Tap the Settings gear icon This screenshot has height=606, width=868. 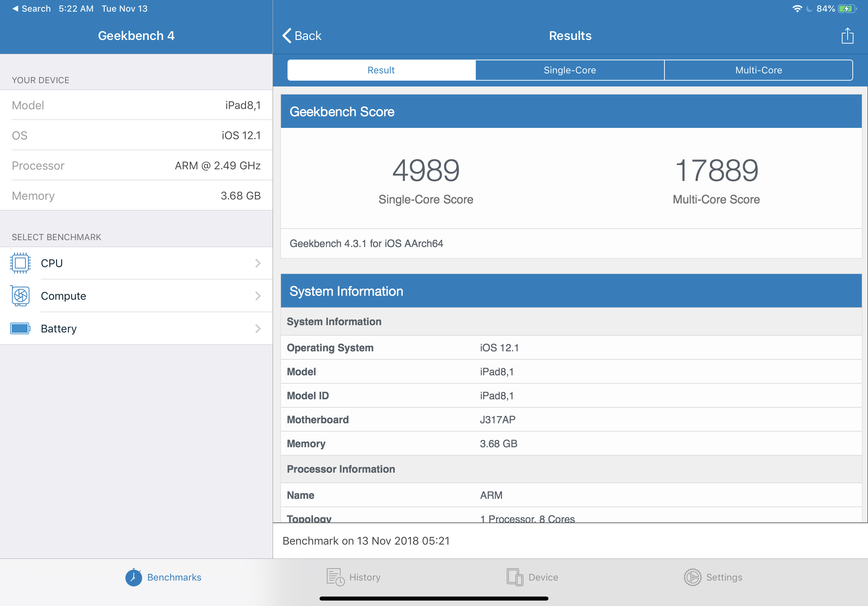[x=692, y=577]
